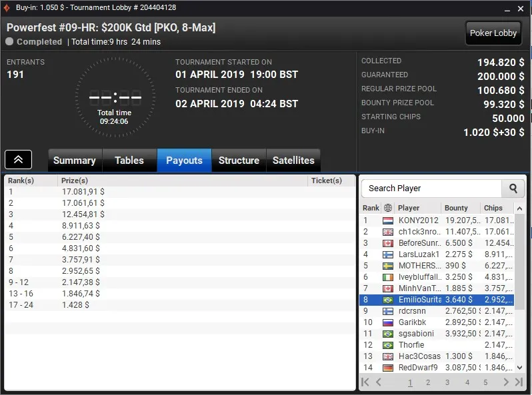Collapse header with double-chevron up button
This screenshot has height=395, width=532.
click(x=18, y=159)
